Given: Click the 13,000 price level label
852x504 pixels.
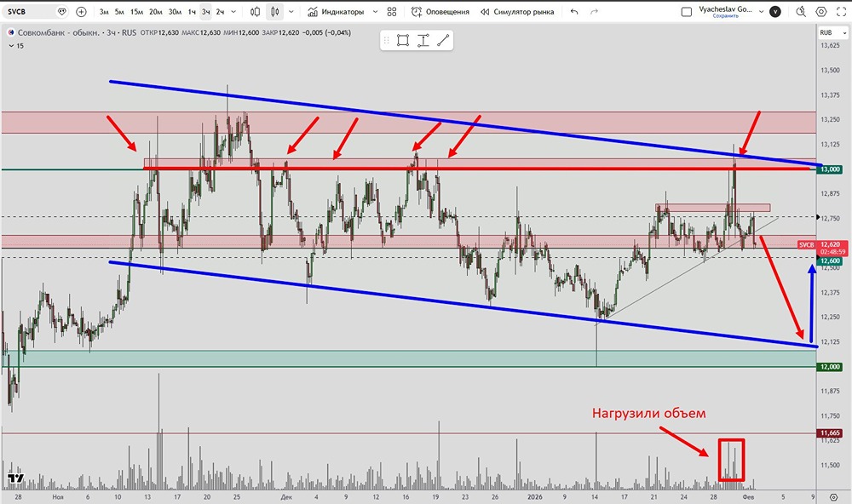Looking at the screenshot, I should click(x=830, y=169).
